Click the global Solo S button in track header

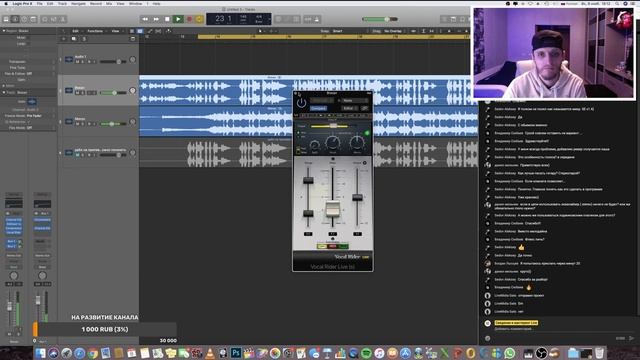click(84, 39)
